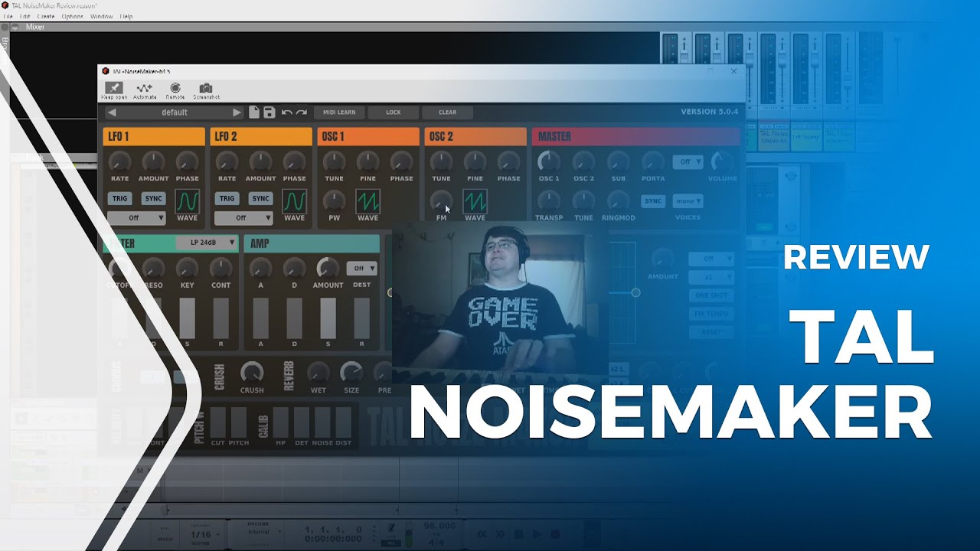
Task: Click the REVERB SIZE knob
Action: 351,373
